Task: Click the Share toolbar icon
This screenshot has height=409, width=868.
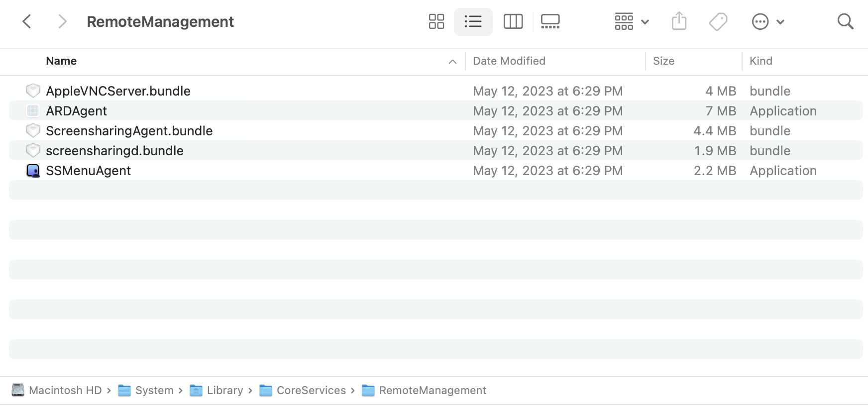Action: tap(679, 22)
